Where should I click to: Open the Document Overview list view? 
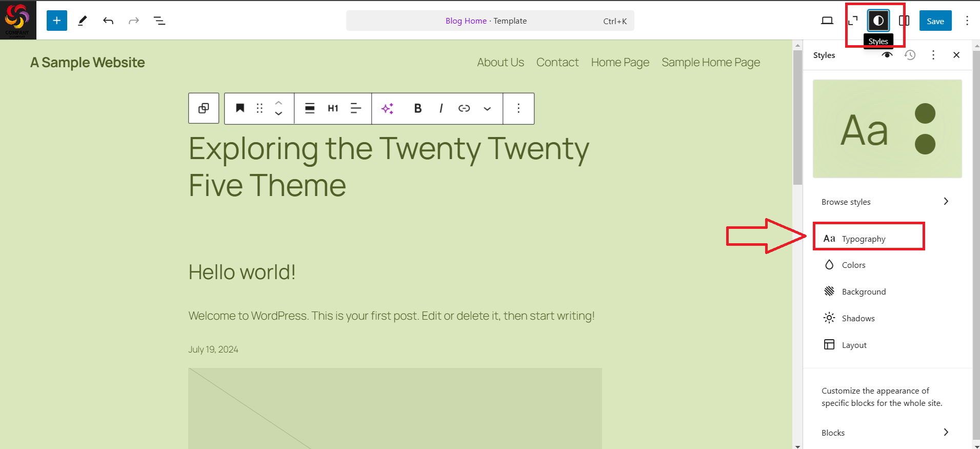159,21
